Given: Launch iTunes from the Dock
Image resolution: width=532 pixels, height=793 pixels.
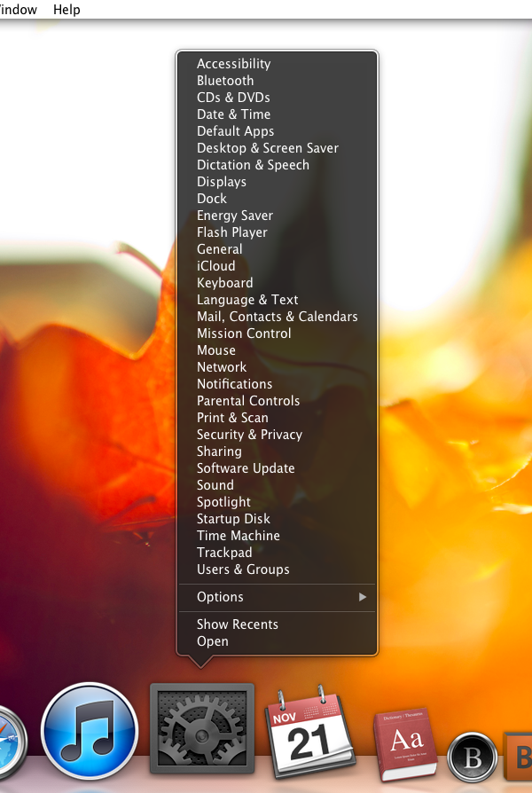Looking at the screenshot, I should (90, 731).
